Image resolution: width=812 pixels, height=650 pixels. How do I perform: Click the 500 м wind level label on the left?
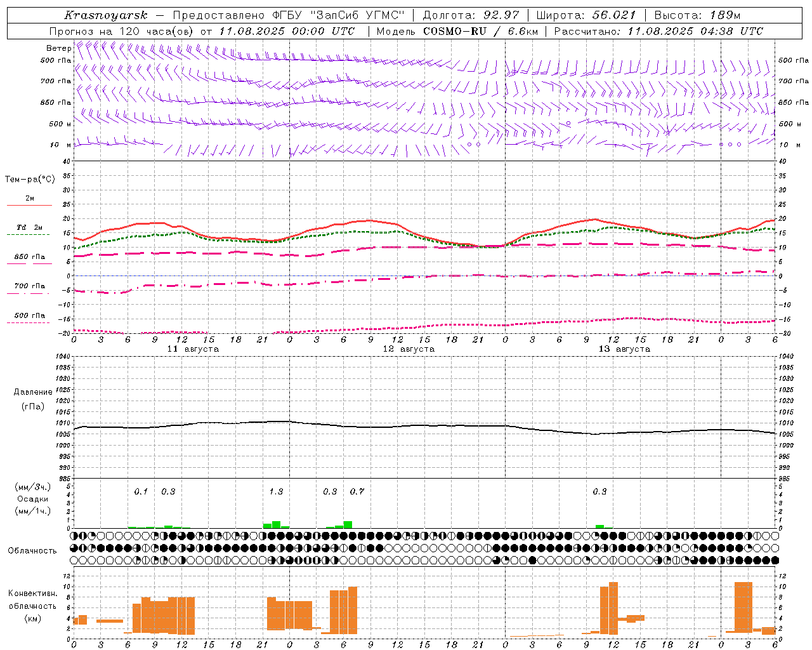point(60,124)
